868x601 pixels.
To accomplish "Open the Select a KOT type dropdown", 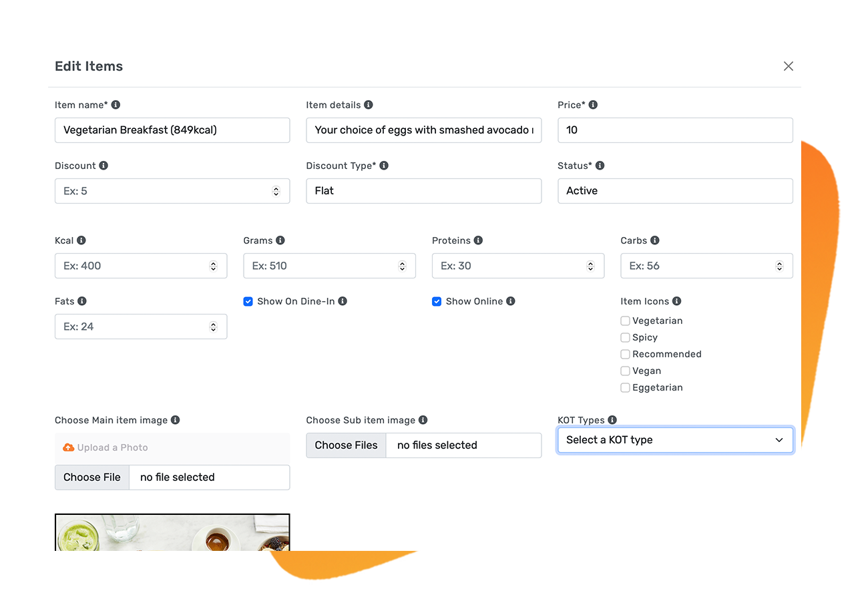I will pos(675,440).
